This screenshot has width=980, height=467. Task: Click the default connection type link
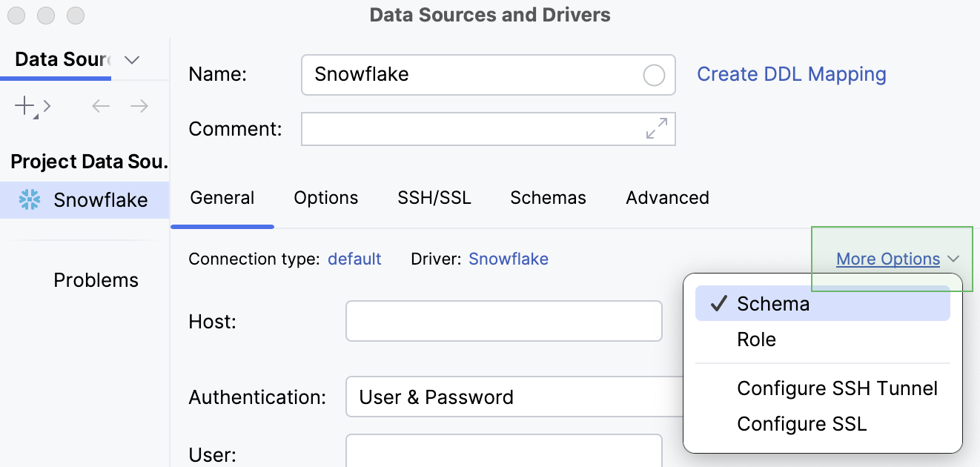[354, 259]
